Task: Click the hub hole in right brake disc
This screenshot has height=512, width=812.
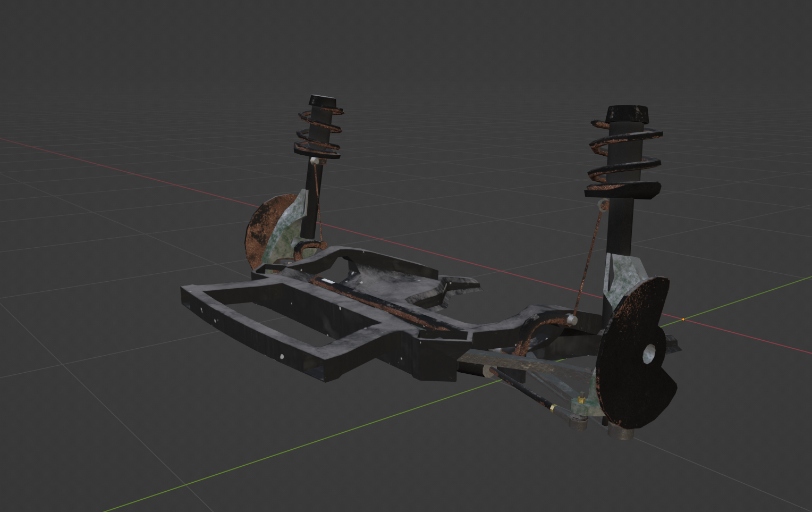Action: (649, 354)
